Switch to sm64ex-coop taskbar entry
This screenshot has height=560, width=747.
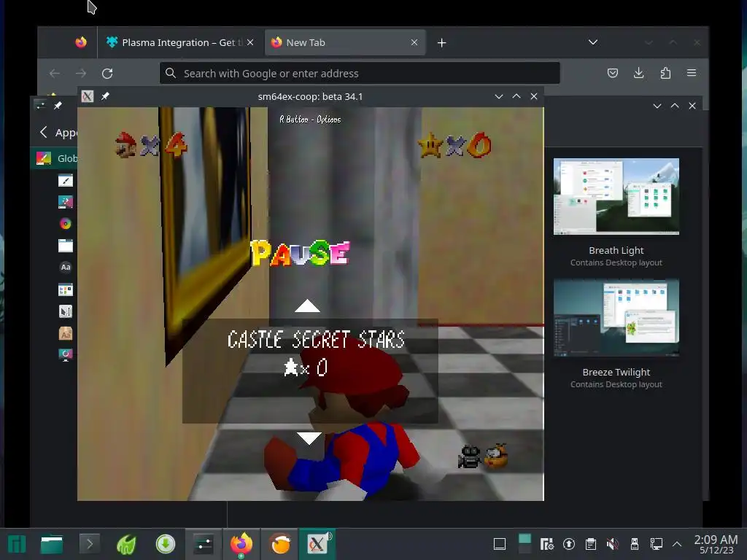(317, 544)
